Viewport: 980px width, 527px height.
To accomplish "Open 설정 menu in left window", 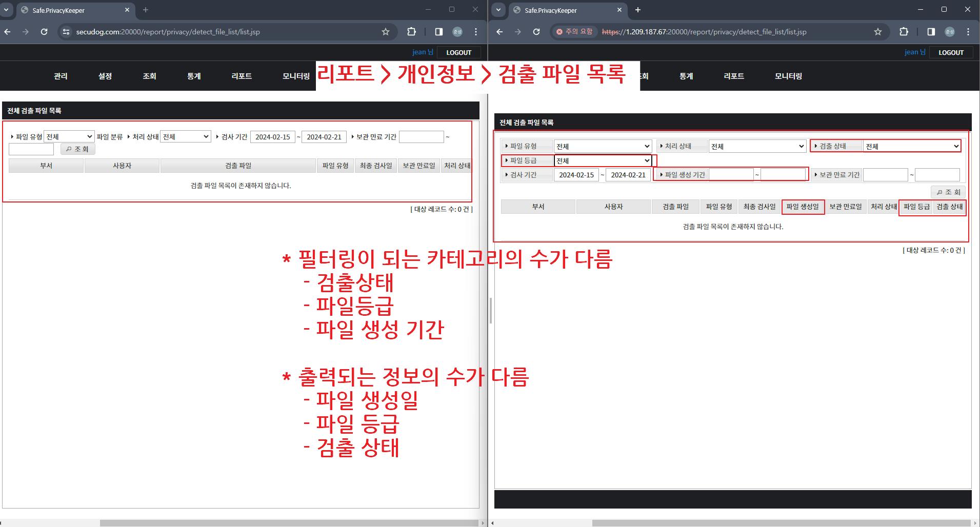I will click(105, 76).
